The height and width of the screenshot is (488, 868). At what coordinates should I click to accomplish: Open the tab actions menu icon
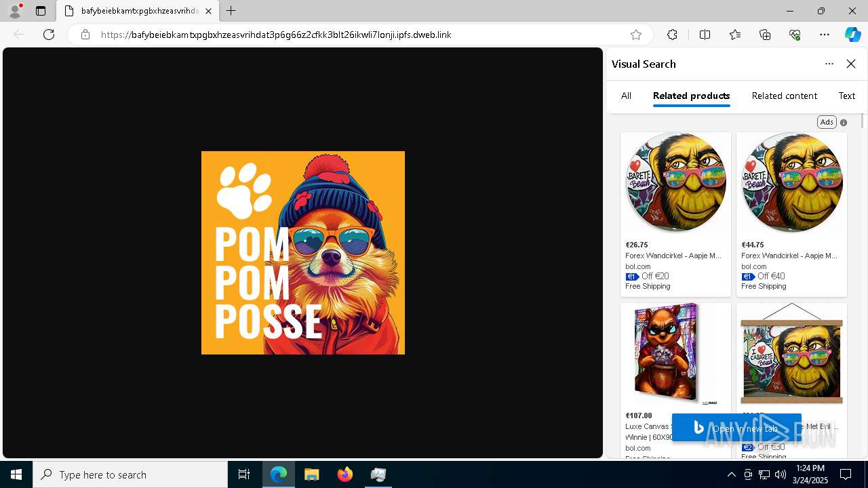[41, 11]
